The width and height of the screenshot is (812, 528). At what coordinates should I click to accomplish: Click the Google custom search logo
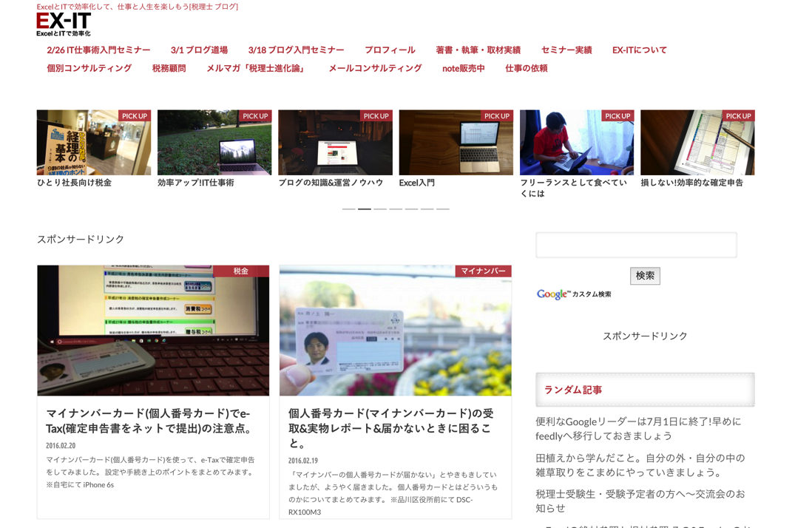click(x=574, y=294)
